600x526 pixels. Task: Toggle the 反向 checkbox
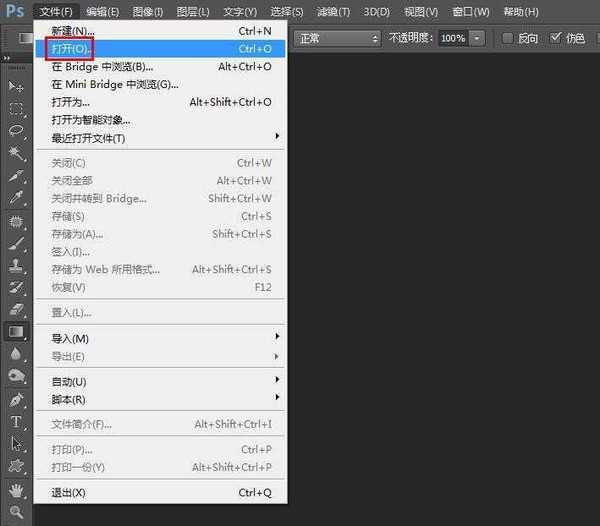[x=507, y=38]
